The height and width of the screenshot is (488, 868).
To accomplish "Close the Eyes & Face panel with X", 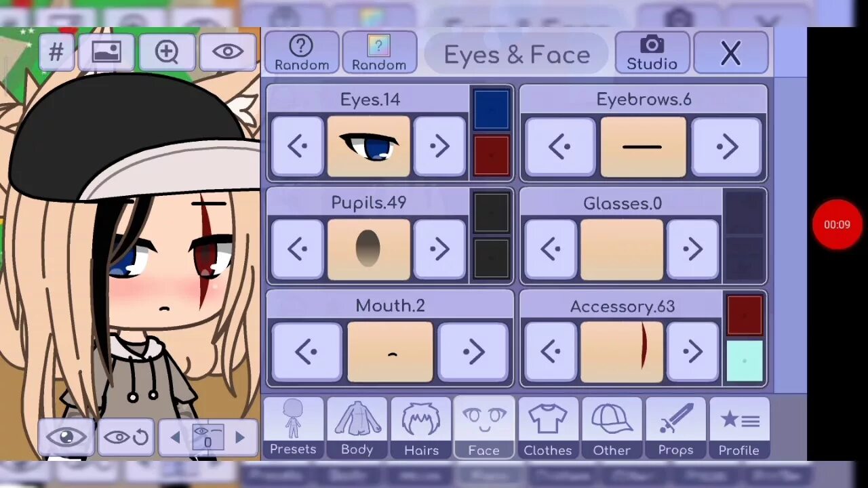I will tap(731, 53).
